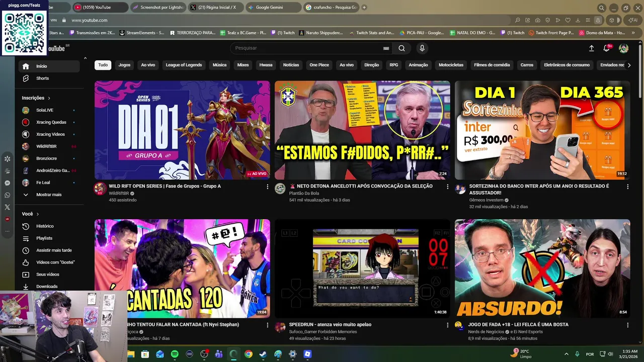644x362 pixels.
Task: Open the WildRiftBR channel avatar under video
Action: click(x=100, y=189)
